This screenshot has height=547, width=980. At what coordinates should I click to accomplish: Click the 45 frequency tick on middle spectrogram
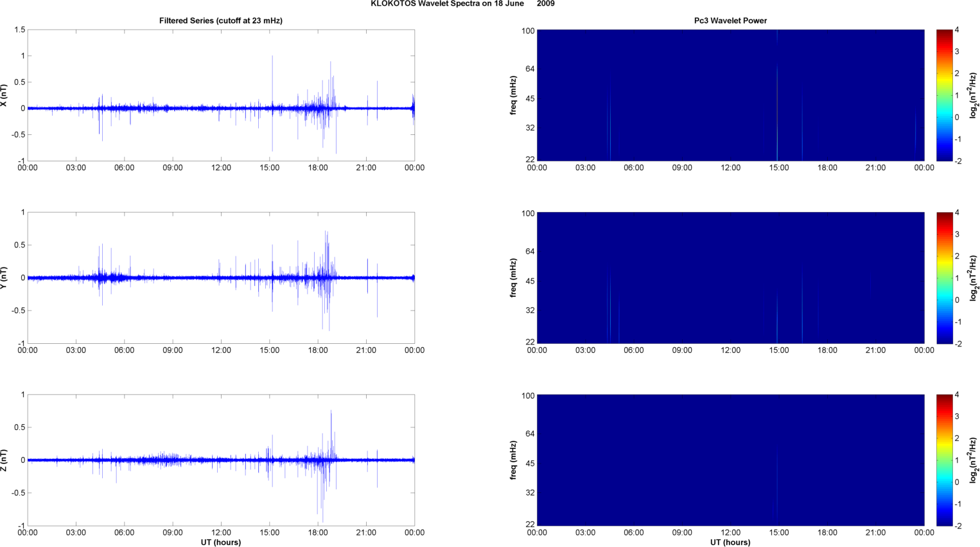[x=530, y=281]
